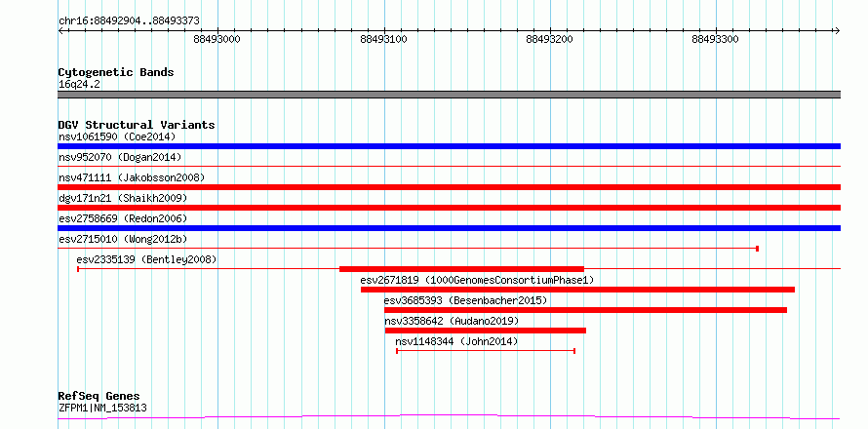Open the RefSeq Genes track title
868x429 pixels.
[x=99, y=397]
